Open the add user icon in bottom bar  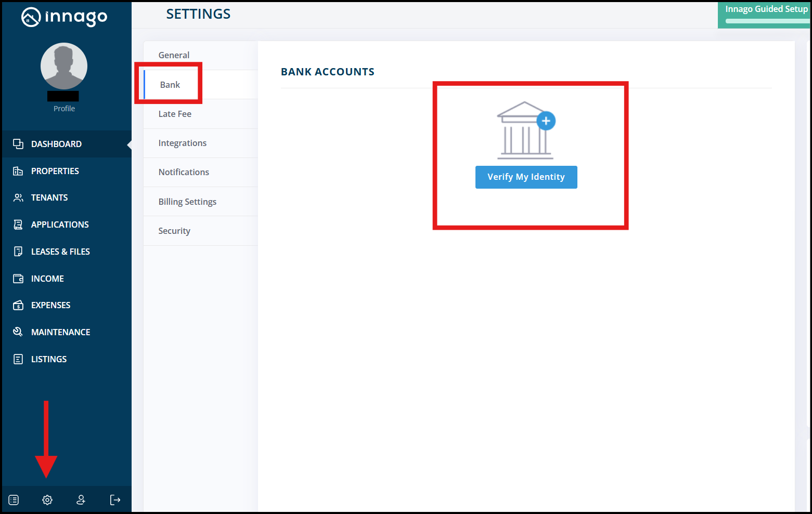[x=81, y=500]
